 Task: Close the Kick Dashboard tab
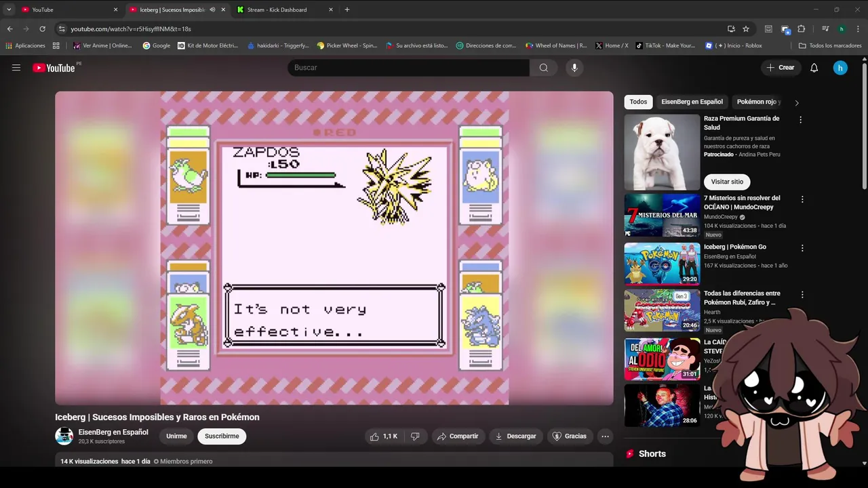[x=330, y=9]
